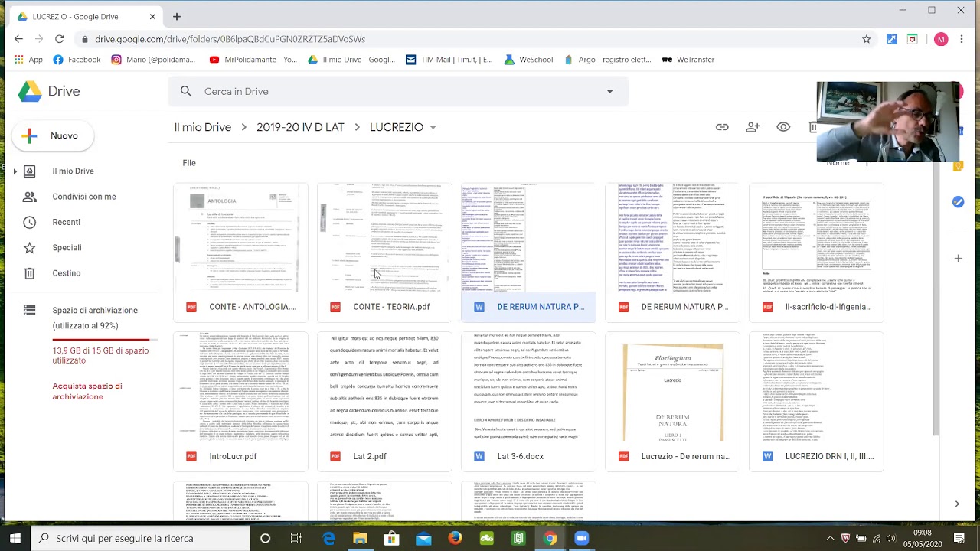Open App bookmarks shortcut
The height and width of the screenshot is (551, 980).
click(x=28, y=60)
